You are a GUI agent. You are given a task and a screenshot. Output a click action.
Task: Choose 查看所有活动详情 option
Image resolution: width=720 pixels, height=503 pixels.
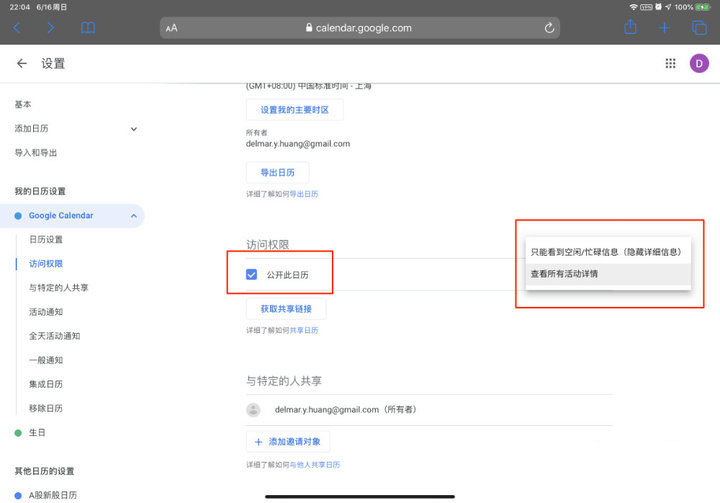click(x=608, y=274)
